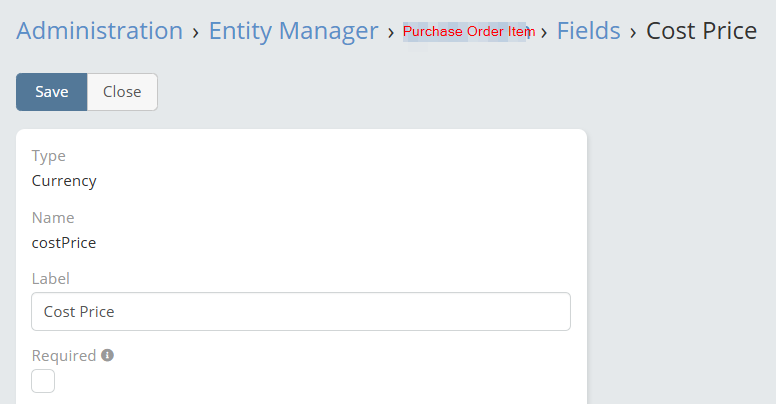
Task: Open Entity Manager breadcrumb link
Action: coord(293,31)
